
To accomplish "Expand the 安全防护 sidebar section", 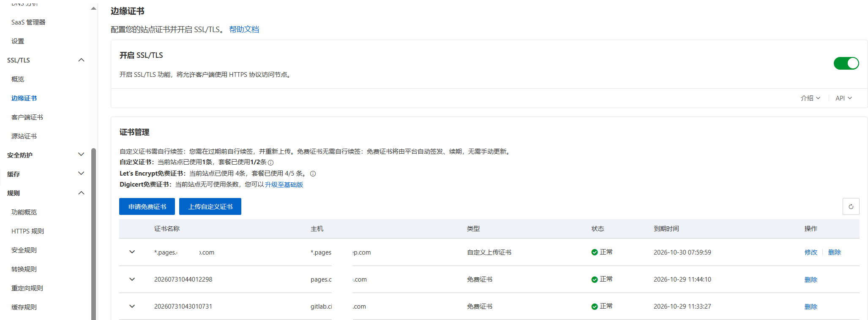I will click(82, 155).
